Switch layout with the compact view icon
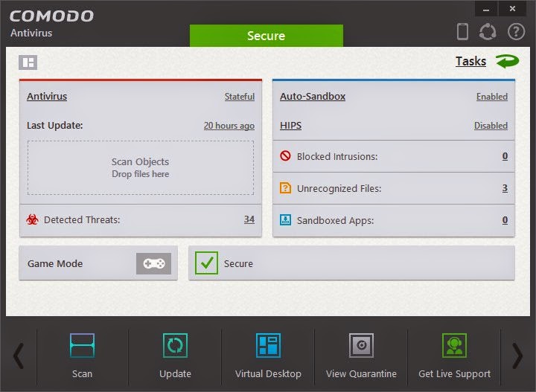This screenshot has width=536, height=392. pos(28,62)
